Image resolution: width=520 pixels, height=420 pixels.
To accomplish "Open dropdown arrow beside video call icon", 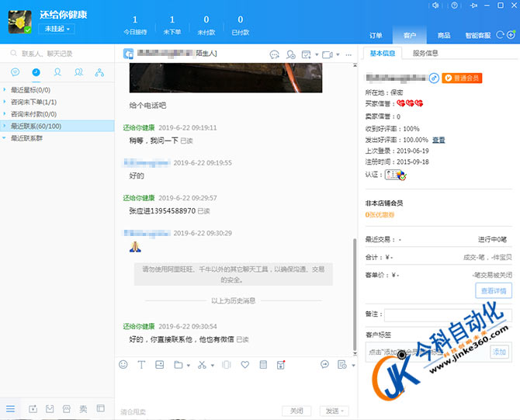I will coord(338,55).
